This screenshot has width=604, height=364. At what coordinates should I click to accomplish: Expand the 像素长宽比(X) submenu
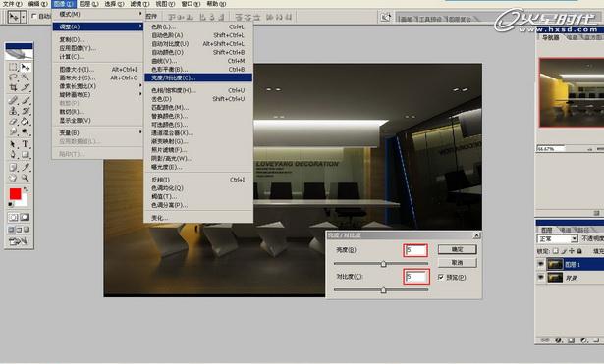click(98, 86)
